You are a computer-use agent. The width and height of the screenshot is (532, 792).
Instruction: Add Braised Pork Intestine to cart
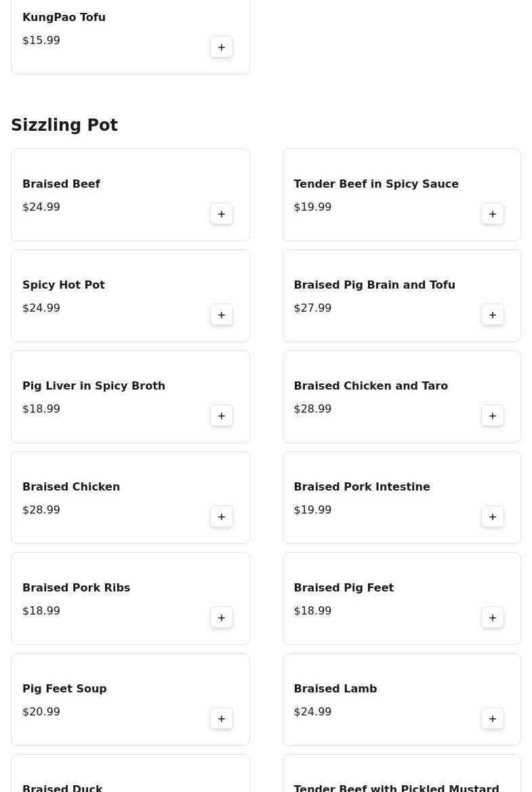pyautogui.click(x=493, y=517)
